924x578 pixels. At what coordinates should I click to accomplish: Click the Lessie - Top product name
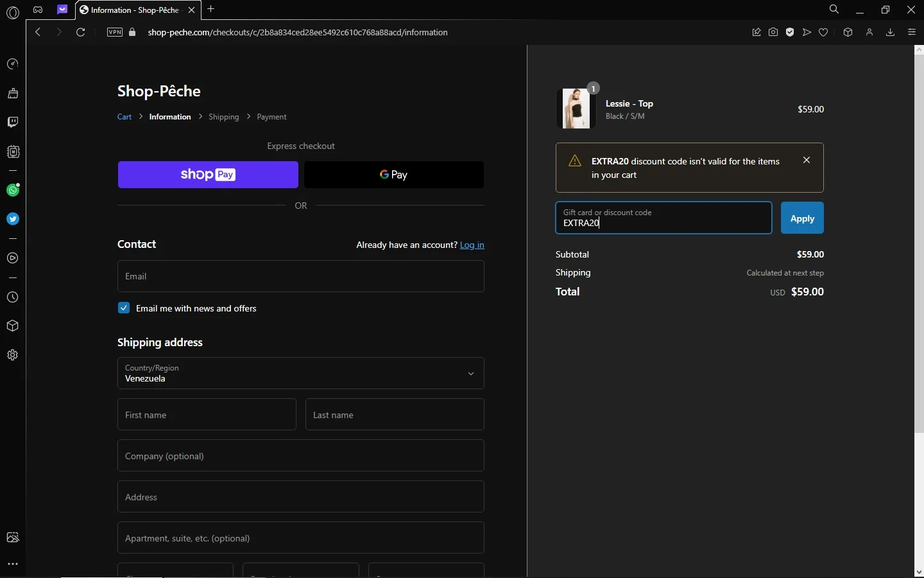click(x=629, y=103)
